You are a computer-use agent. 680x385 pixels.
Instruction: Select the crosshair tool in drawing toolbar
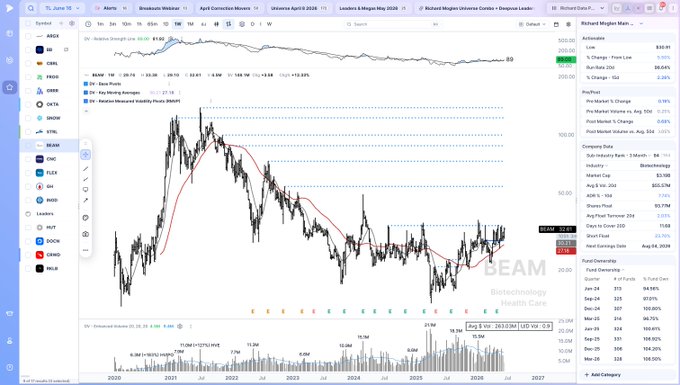coord(85,155)
